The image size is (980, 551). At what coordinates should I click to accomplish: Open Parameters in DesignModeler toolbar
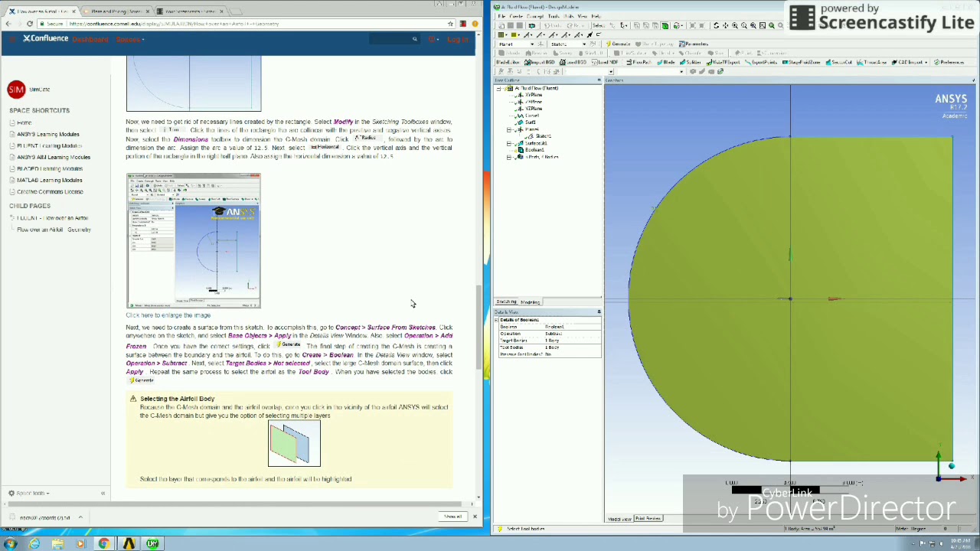pyautogui.click(x=693, y=44)
